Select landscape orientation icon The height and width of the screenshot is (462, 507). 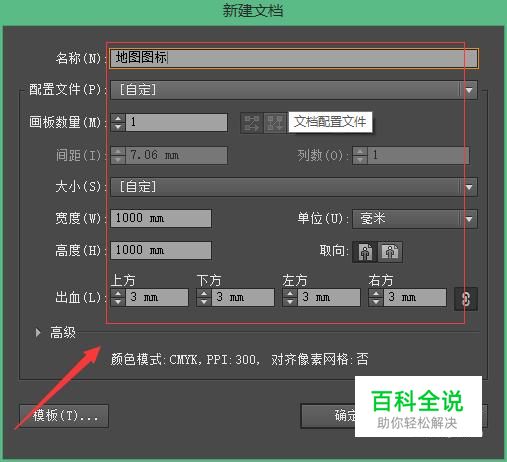coord(390,252)
